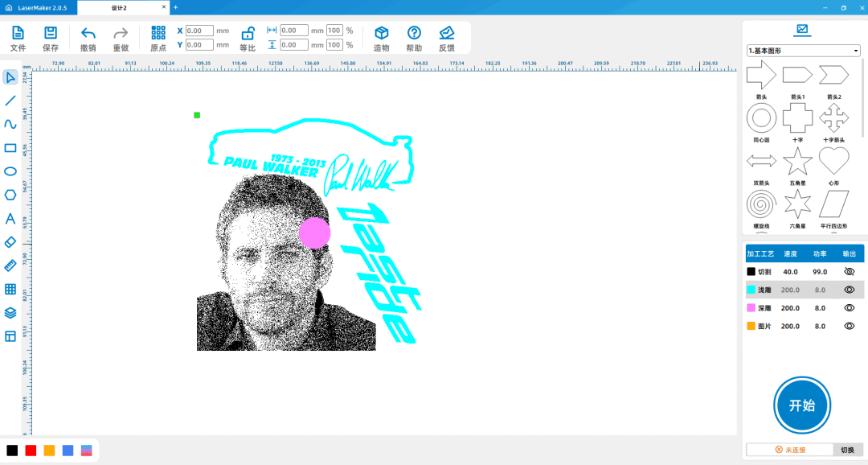Screen dimensions: 868x465
Task: Hide the pink deep engraving layer
Action: pos(849,308)
